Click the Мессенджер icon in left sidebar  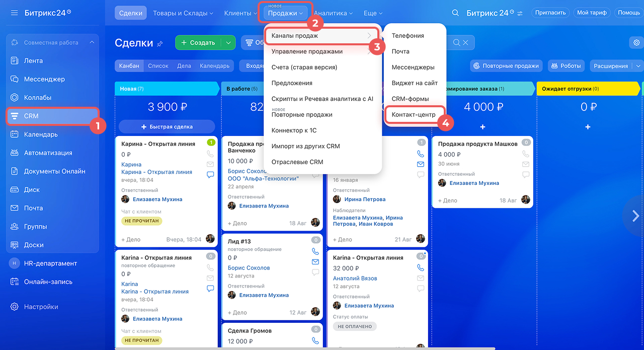click(15, 79)
